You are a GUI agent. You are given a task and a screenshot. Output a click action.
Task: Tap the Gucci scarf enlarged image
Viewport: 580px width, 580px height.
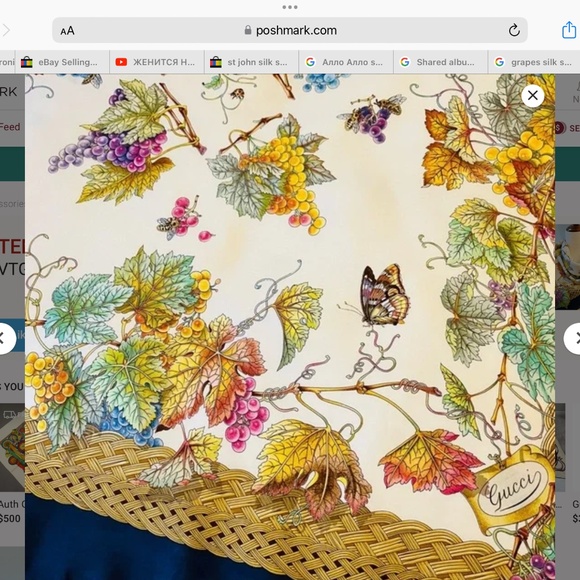[x=290, y=327]
